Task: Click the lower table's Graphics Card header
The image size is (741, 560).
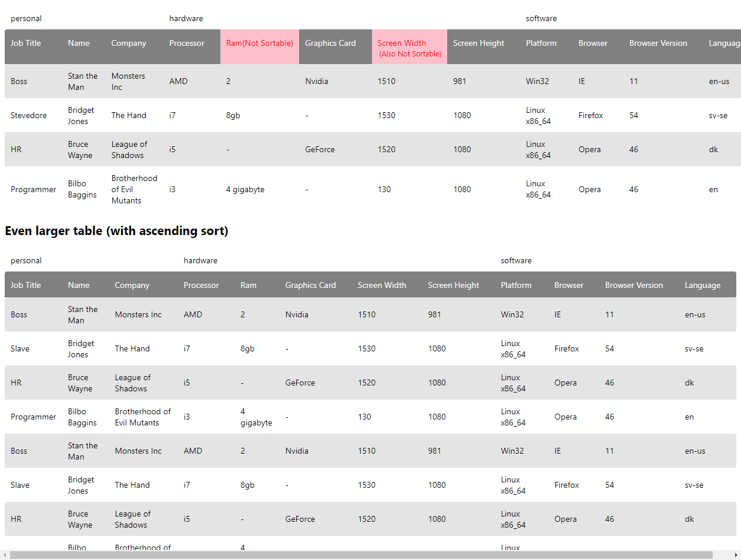Action: 310,286
